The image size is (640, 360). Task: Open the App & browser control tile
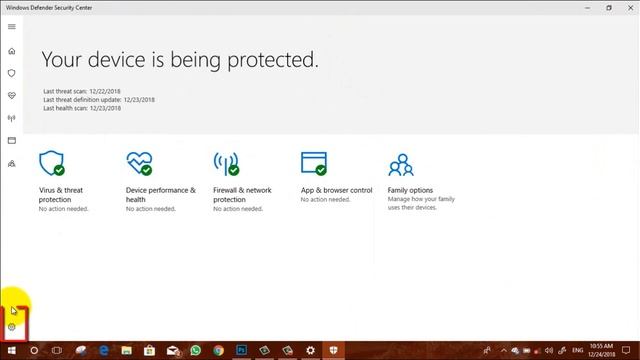tap(336, 177)
